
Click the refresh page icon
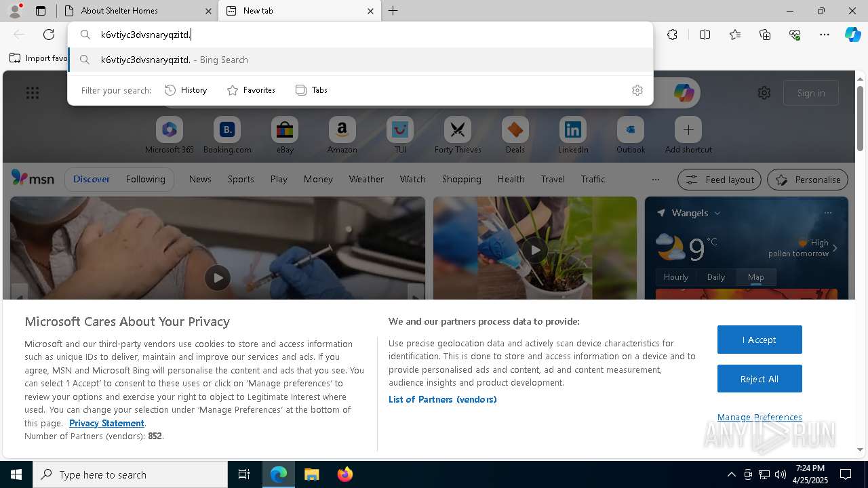49,35
